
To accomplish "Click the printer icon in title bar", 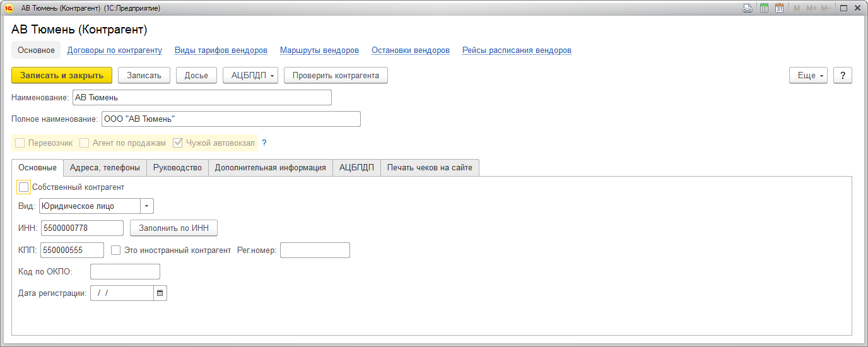I will tap(748, 8).
